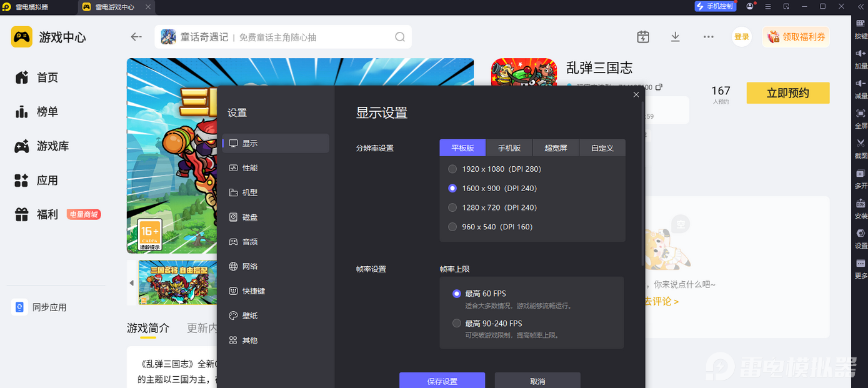Select 快捷键 settings category
The height and width of the screenshot is (388, 868).
click(x=276, y=291)
